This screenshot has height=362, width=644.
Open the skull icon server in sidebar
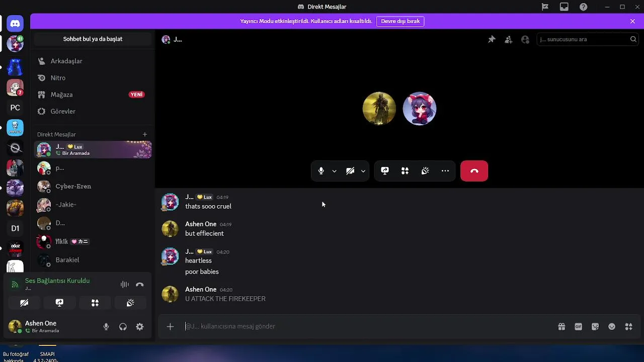tap(15, 128)
